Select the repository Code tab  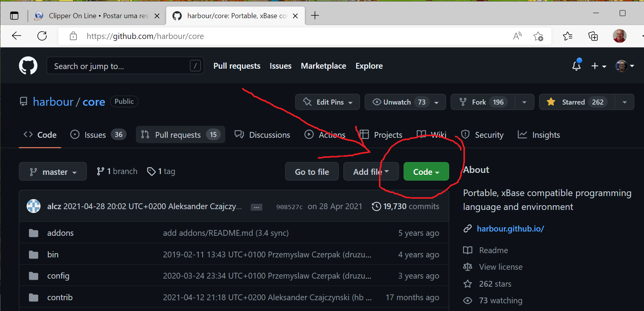coord(40,135)
